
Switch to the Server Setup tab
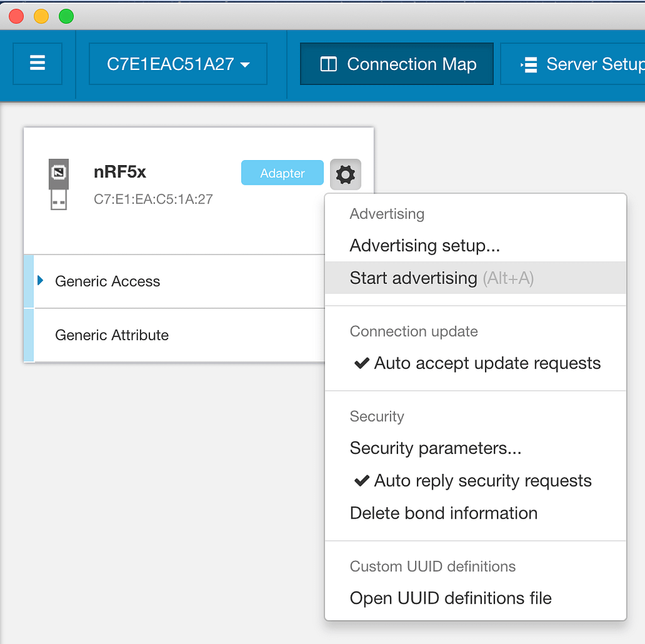(x=573, y=64)
